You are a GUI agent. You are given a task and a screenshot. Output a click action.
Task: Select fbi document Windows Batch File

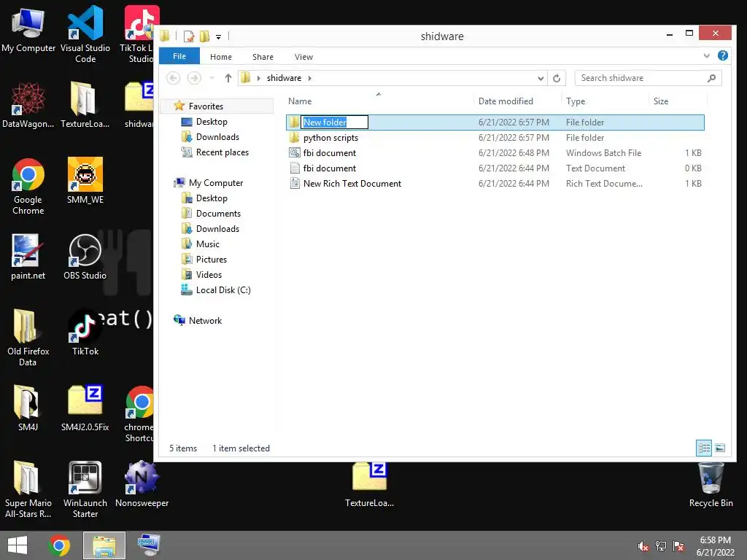pos(495,153)
